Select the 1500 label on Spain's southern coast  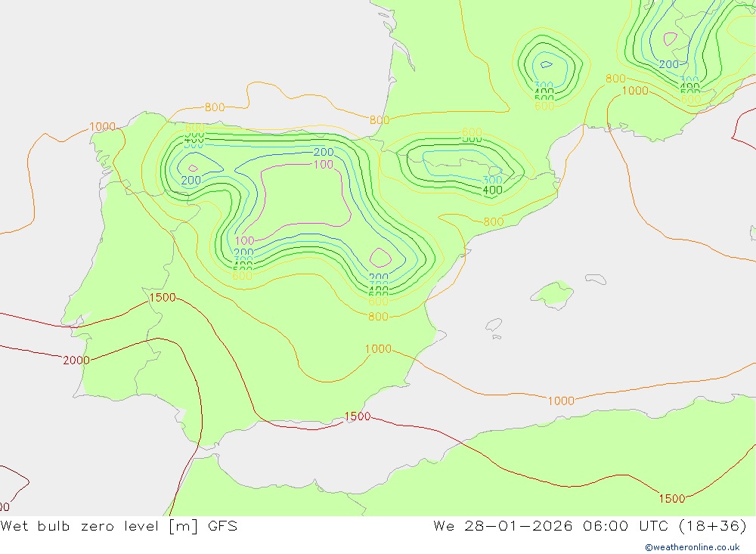pyautogui.click(x=358, y=416)
